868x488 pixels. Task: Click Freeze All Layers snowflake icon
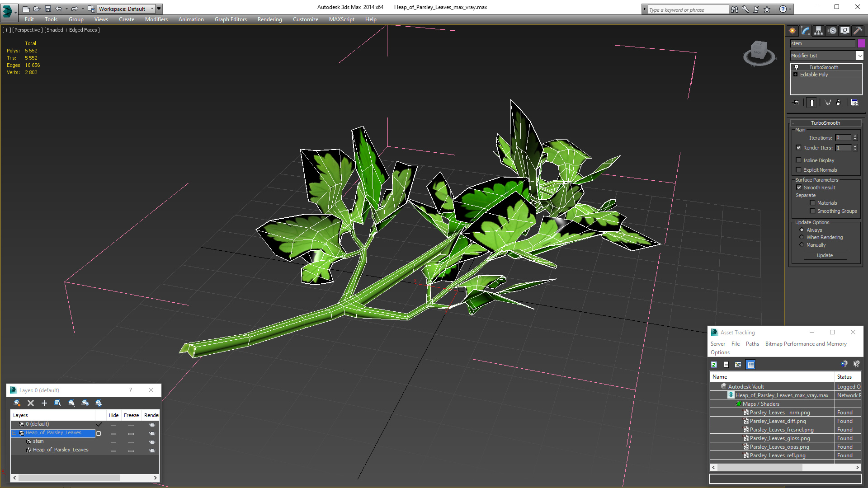[99, 403]
